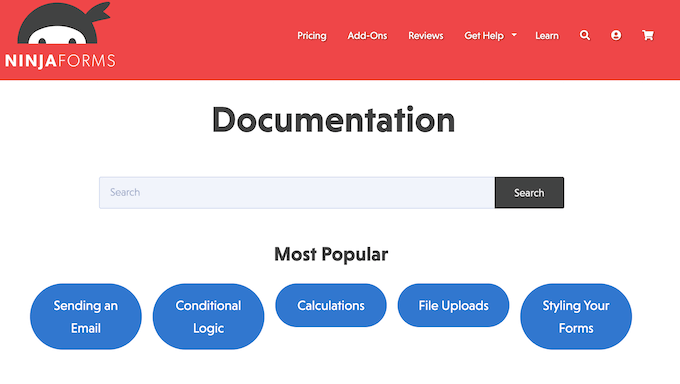Screen dimensions: 680x384
Task: Open Styling Your Forms topic
Action: 576,316
